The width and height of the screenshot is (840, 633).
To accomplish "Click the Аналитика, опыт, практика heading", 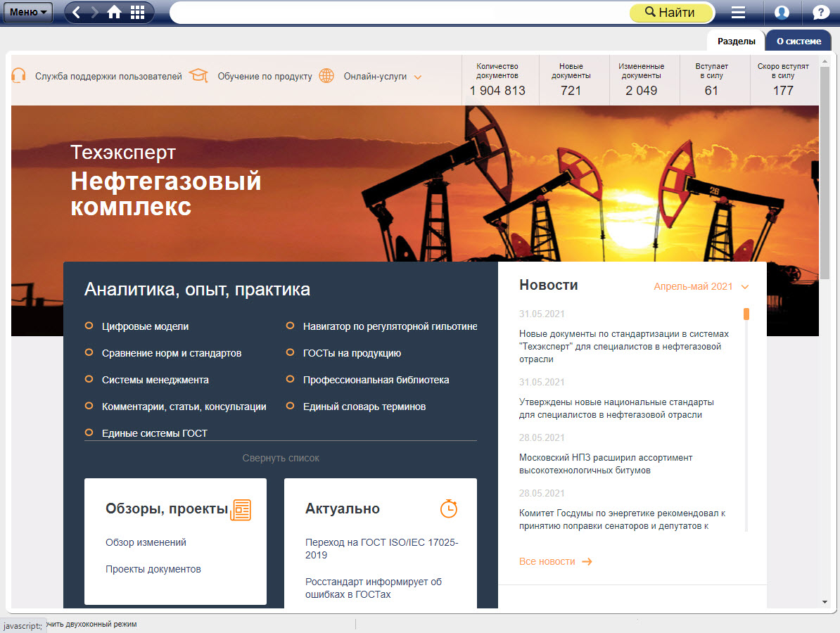I will click(x=197, y=289).
